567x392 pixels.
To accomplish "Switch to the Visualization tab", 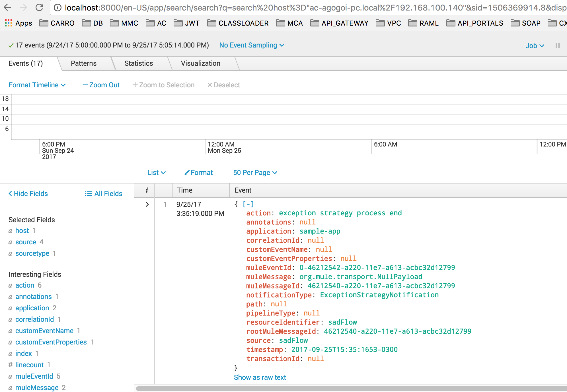I will [x=200, y=63].
